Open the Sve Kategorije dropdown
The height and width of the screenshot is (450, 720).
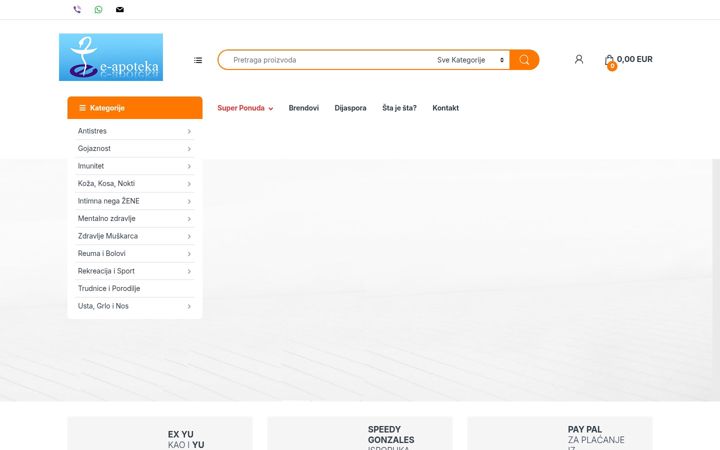(x=471, y=60)
